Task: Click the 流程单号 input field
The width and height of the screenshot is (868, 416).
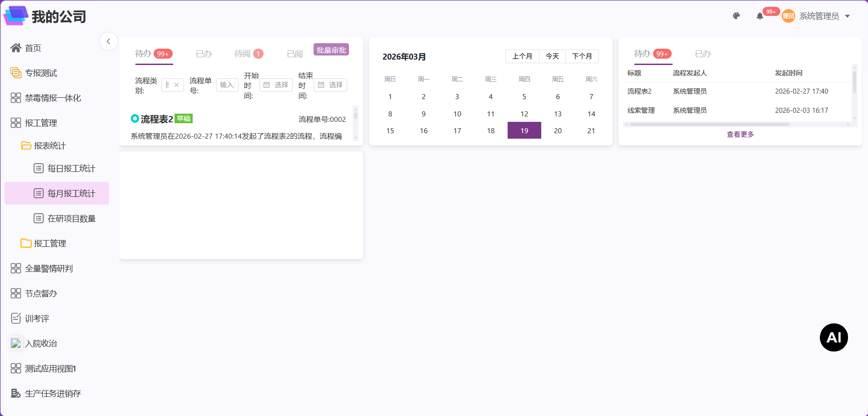Action: pyautogui.click(x=227, y=85)
